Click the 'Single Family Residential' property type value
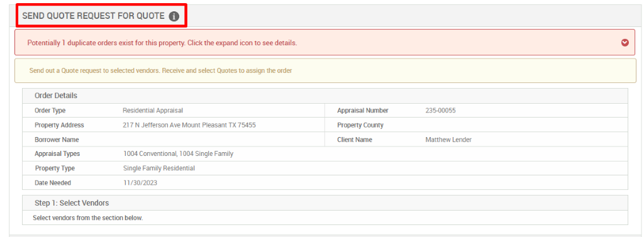Screen dimensions: 644x237 pyautogui.click(x=159, y=168)
